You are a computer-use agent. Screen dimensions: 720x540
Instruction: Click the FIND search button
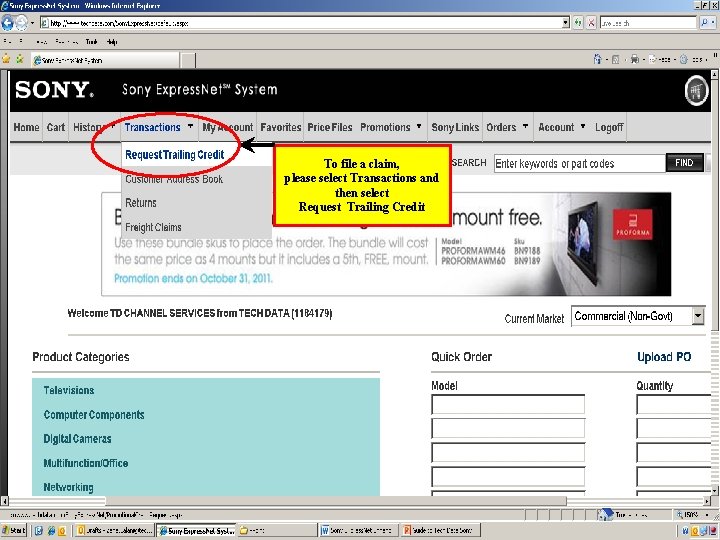point(684,163)
